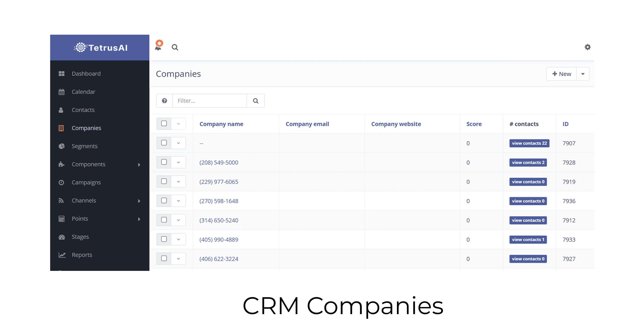Screen dimensions: 644x336
Task: Click the Calendar icon in sidebar
Action: coord(61,92)
